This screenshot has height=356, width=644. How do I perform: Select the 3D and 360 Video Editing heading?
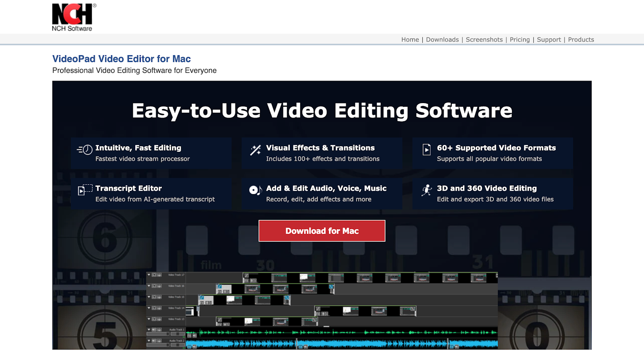487,188
